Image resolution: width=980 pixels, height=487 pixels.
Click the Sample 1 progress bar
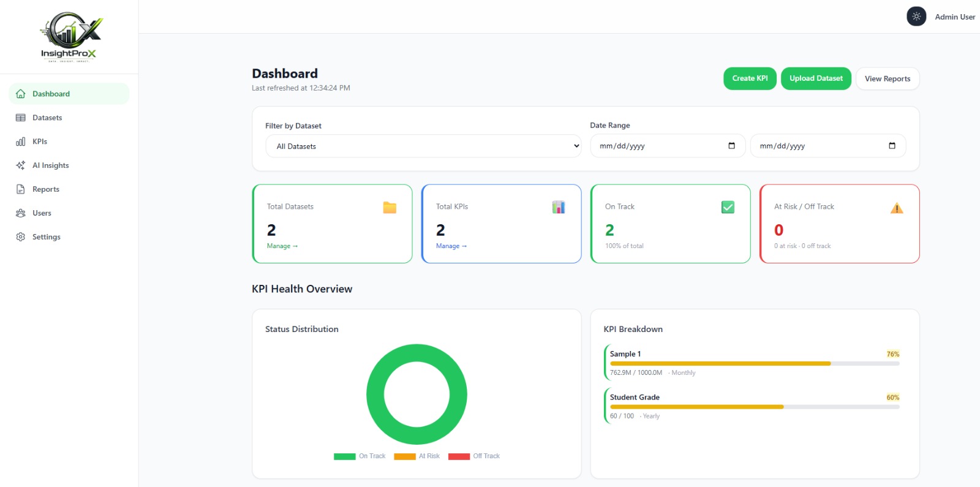pos(755,364)
